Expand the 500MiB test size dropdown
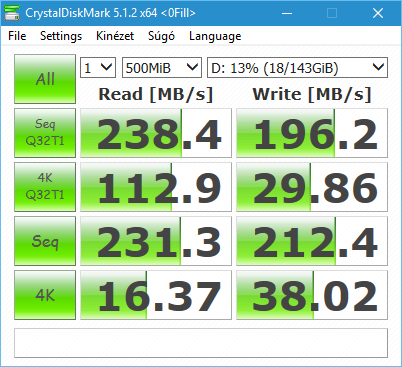Viewport: 402px width, 367px height. 162,68
